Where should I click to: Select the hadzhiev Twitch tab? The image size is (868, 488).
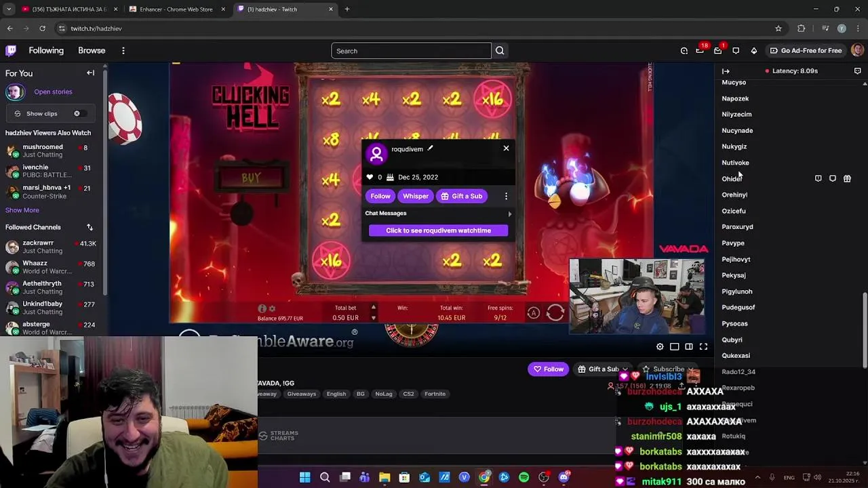coord(285,9)
